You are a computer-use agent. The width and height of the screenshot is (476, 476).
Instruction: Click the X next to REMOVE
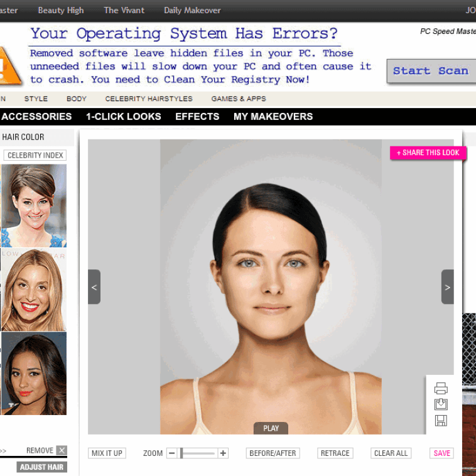[62, 450]
